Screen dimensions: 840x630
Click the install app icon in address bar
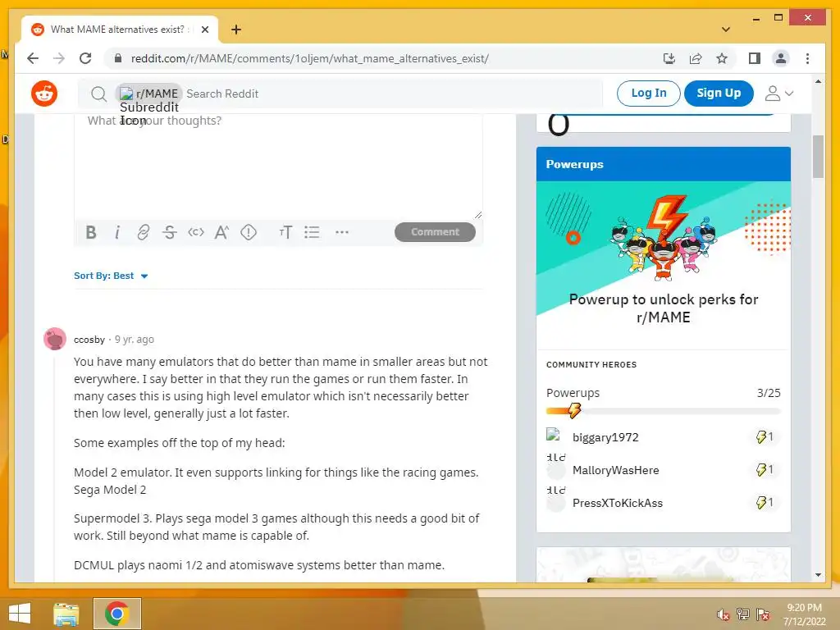tap(669, 58)
